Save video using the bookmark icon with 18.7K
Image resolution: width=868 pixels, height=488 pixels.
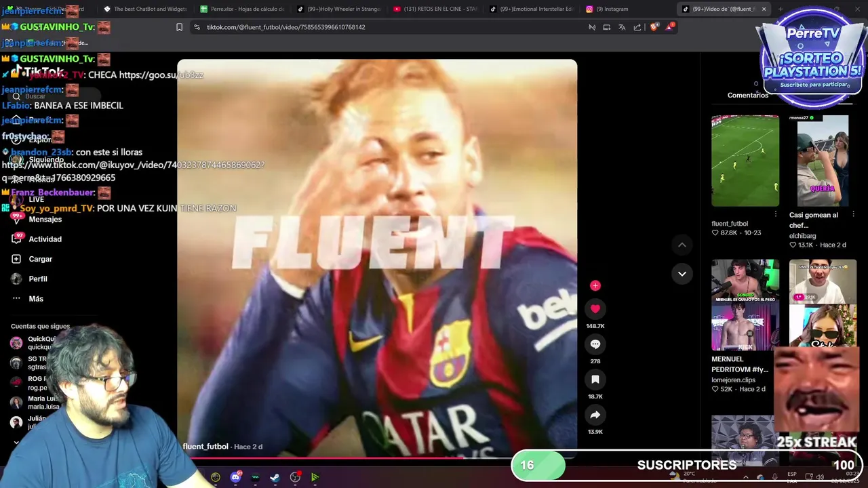coord(595,380)
